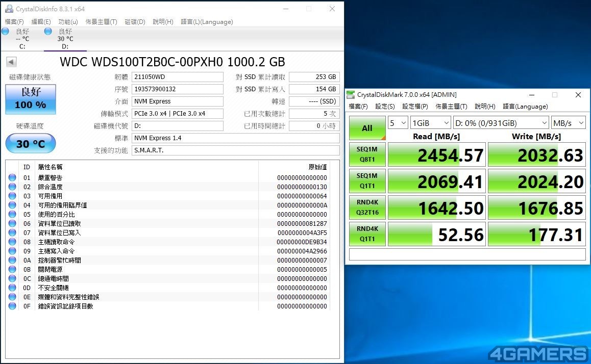The height and width of the screenshot is (364, 591).
Task: Click status orb for attribute 0B 關閉電源
Action: [12, 269]
